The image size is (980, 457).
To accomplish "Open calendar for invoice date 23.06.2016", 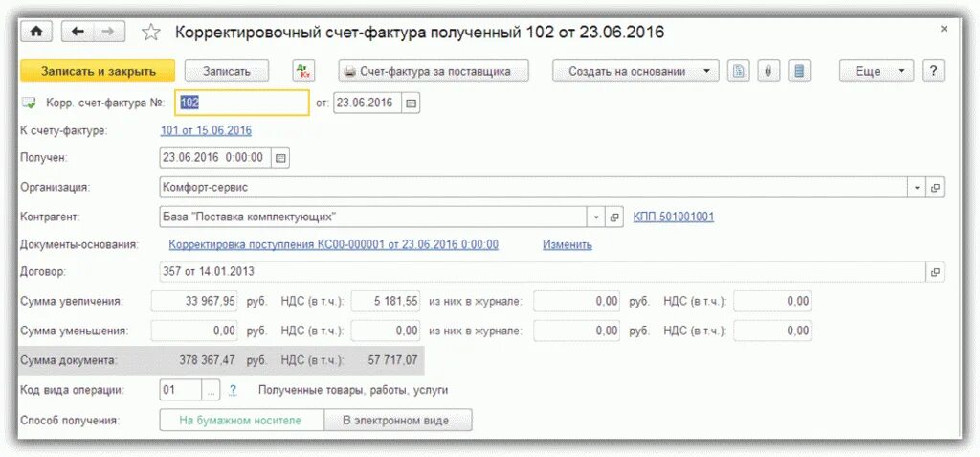I will click(x=411, y=103).
